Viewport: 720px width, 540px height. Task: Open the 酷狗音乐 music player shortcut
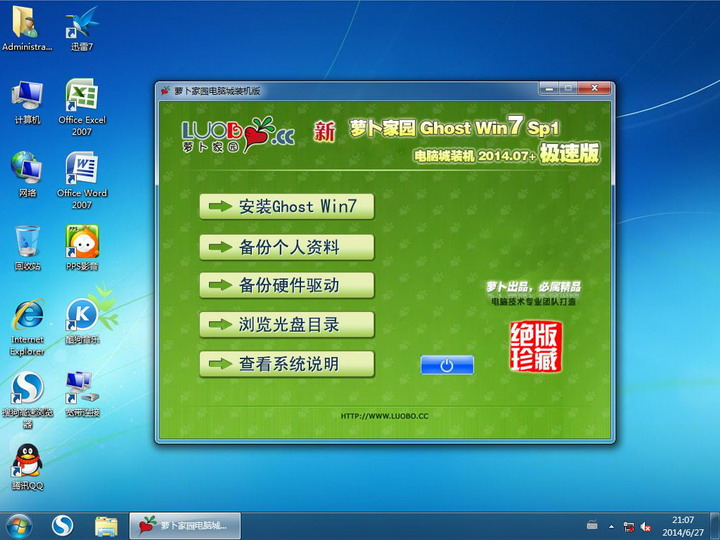[82, 321]
